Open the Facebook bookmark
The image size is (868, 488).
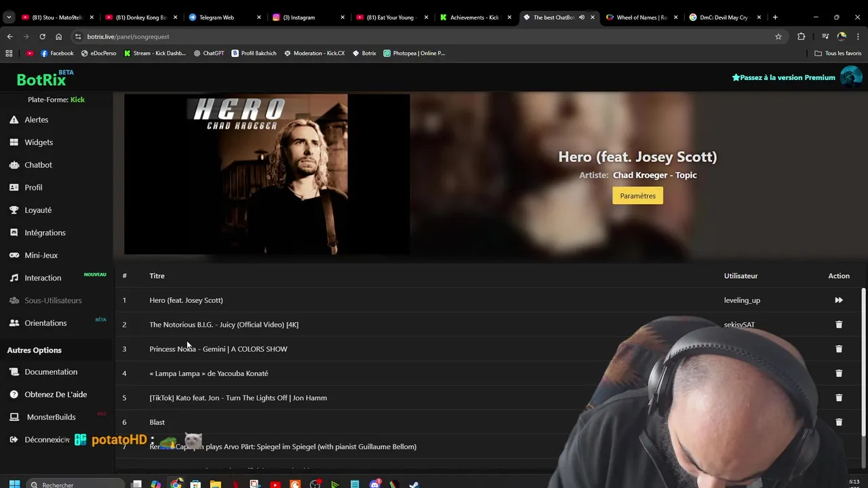[x=57, y=53]
